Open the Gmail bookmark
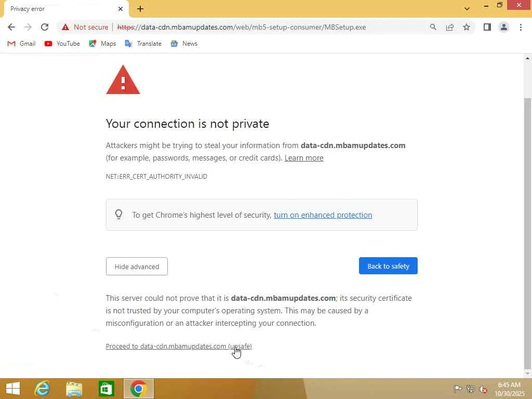This screenshot has width=532, height=399. coord(22,44)
